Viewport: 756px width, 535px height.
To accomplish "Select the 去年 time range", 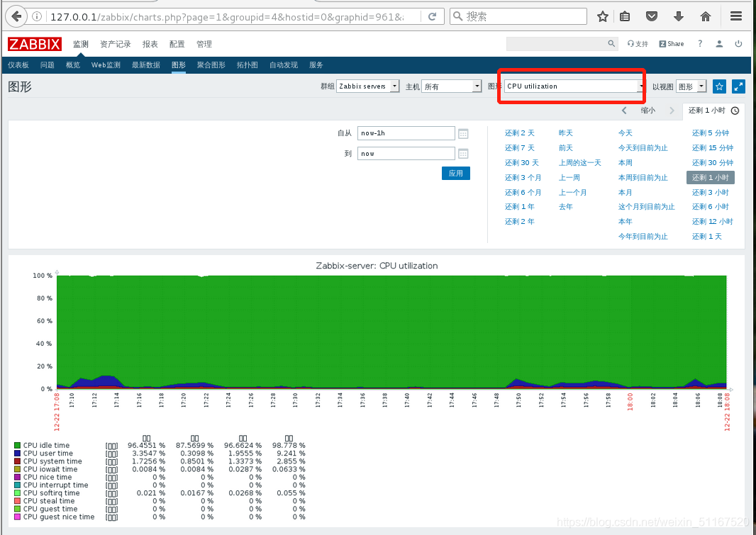I will pyautogui.click(x=565, y=207).
